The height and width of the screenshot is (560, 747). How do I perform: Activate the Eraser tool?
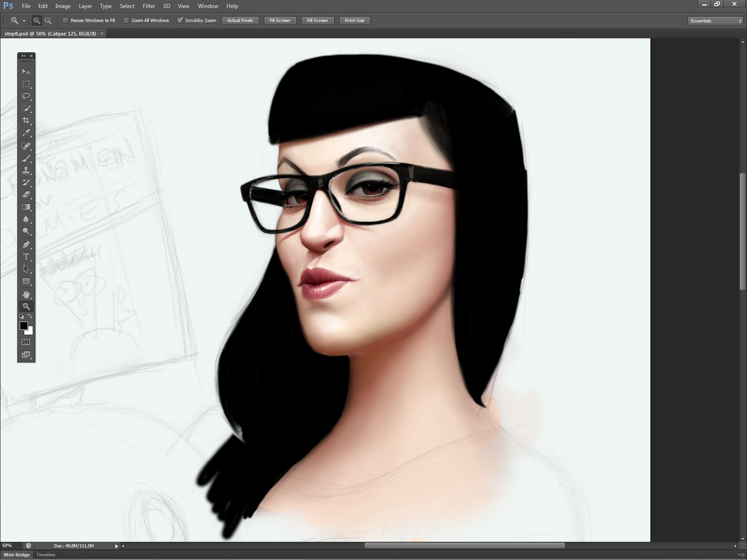(26, 195)
